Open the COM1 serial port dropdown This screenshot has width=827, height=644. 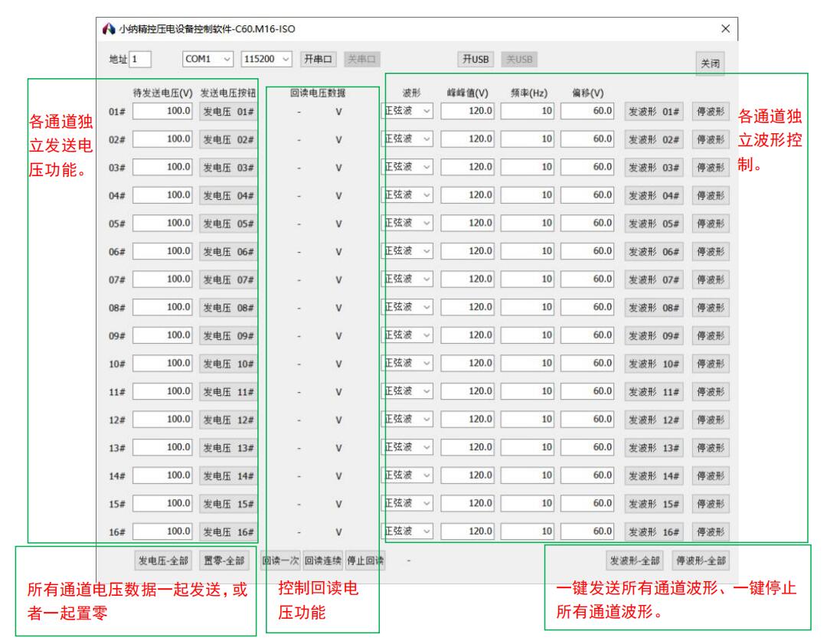(x=208, y=59)
